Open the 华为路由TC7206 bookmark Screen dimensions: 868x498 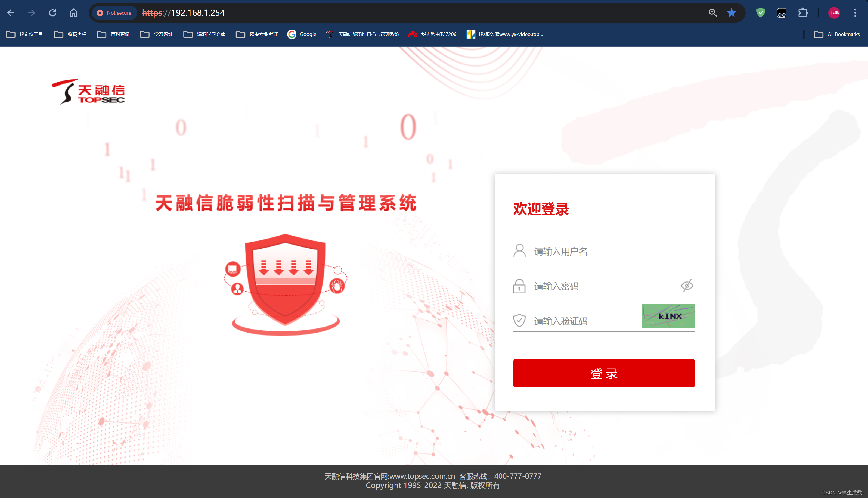(432, 34)
